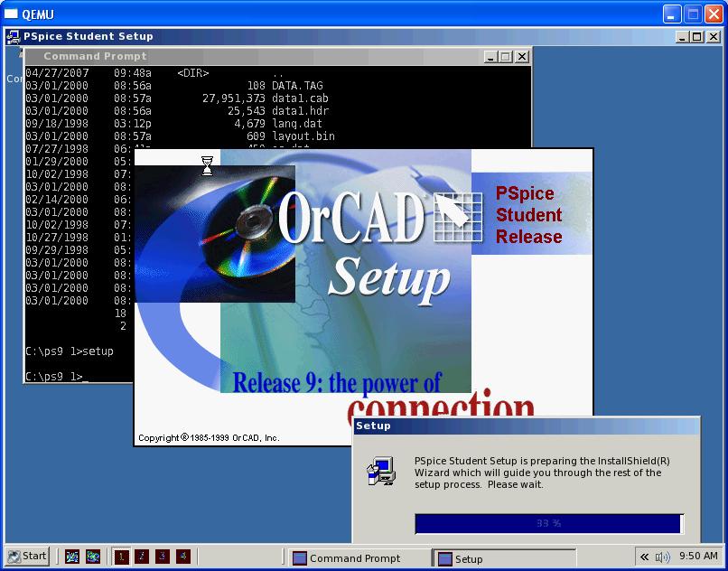Screen dimensions: 728x571
Task: Click the Setup progress bar
Action: point(549,524)
